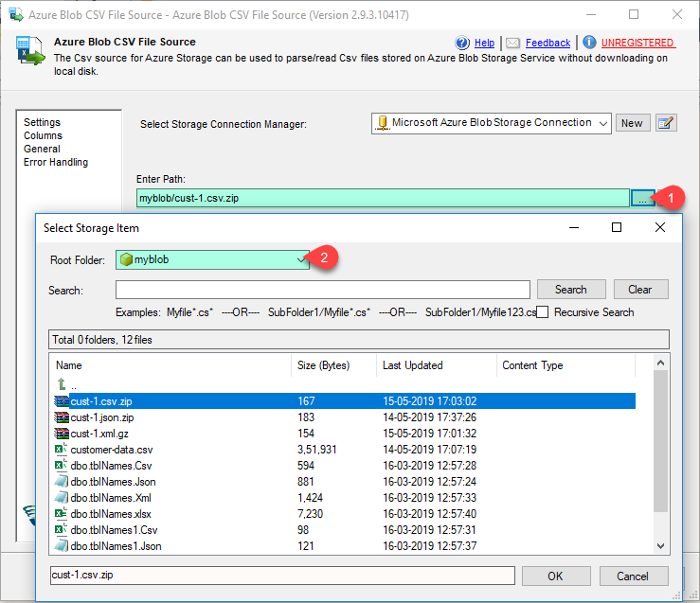
Task: Click the file list scrollbar up arrow
Action: 661,363
